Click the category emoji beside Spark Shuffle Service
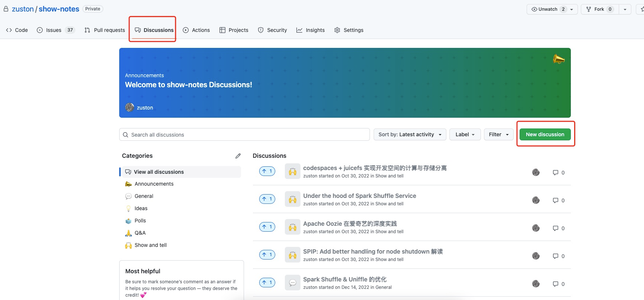The height and width of the screenshot is (300, 644). point(293,199)
